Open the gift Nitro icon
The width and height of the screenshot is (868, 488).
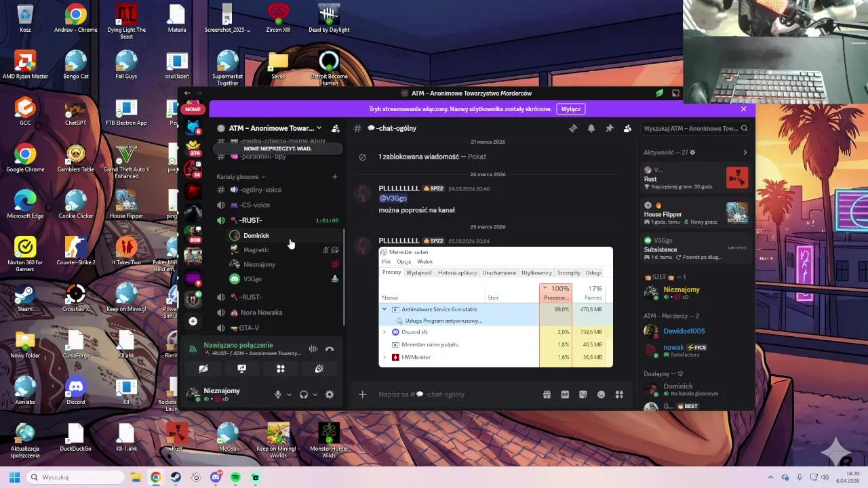tap(547, 394)
